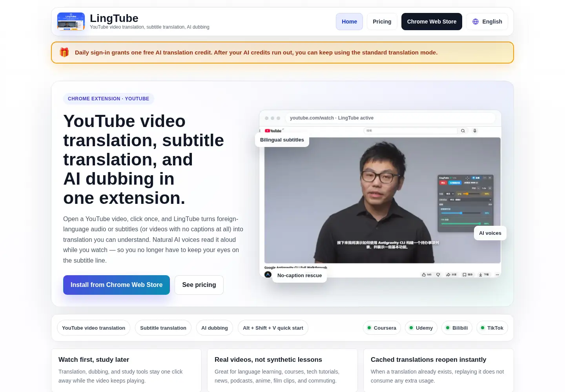This screenshot has width=565, height=392.
Task: Click the daily sign-in banner text
Action: coord(256,53)
